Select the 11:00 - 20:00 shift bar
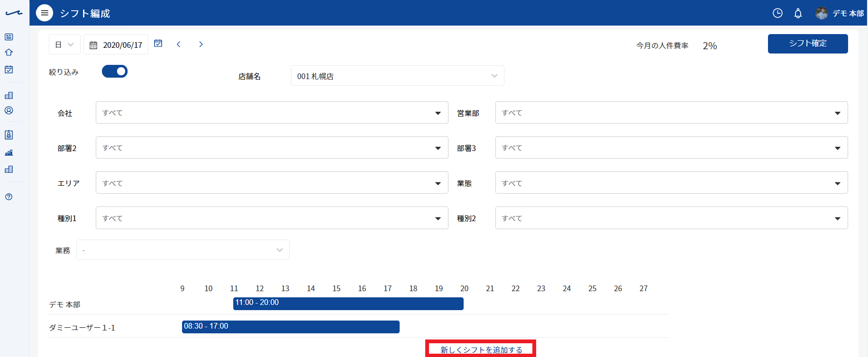Screen dimensions: 868x357 coord(348,303)
